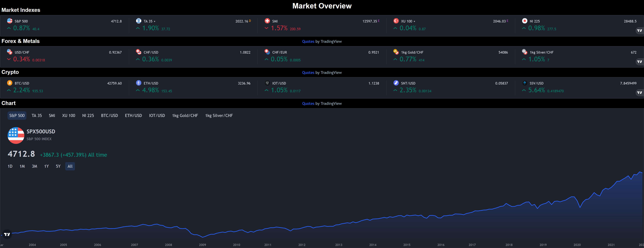Click the NI 225 Japan flag icon
This screenshot has width=644, height=248.
point(524,21)
